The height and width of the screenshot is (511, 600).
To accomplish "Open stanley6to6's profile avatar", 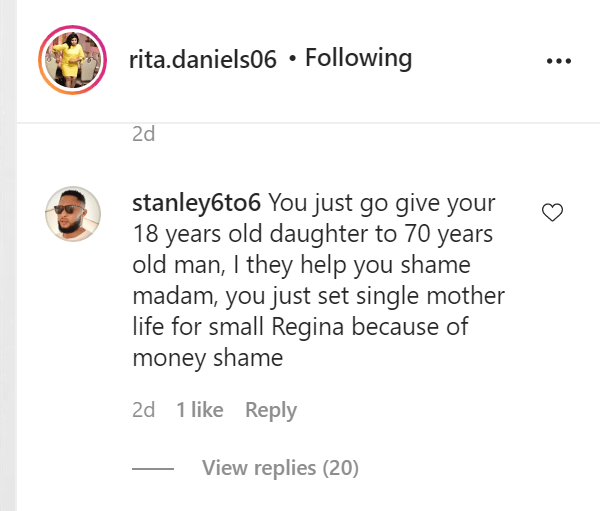I will pyautogui.click(x=73, y=214).
